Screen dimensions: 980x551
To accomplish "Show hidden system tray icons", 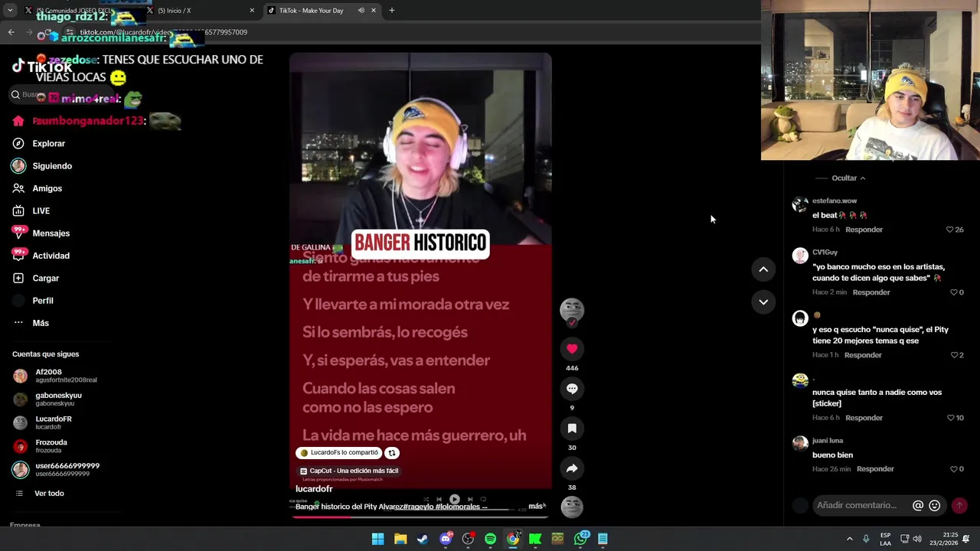I will coord(849,539).
